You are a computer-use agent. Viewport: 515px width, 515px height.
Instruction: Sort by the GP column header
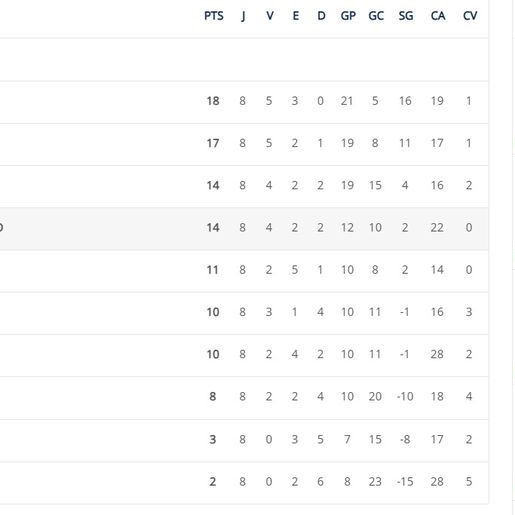click(348, 16)
